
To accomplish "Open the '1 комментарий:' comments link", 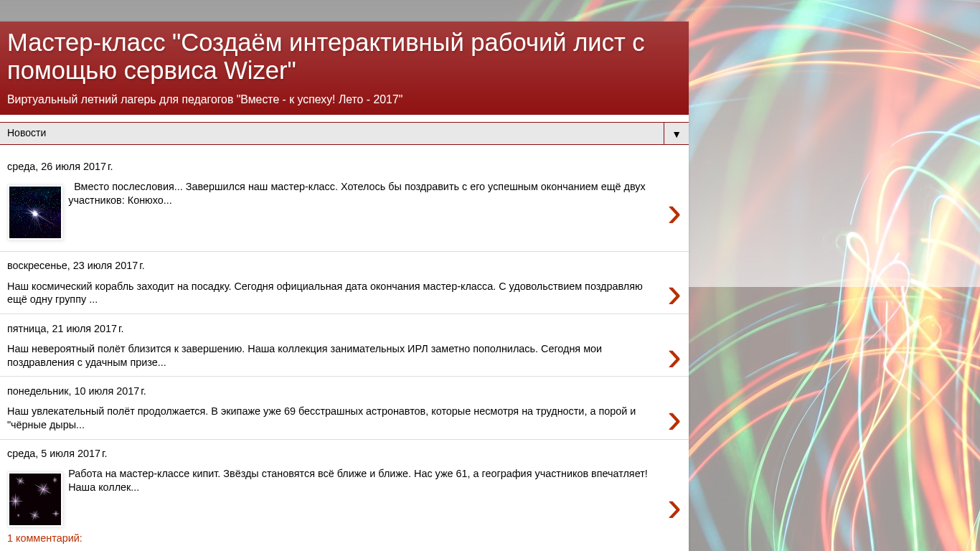I will pyautogui.click(x=44, y=538).
